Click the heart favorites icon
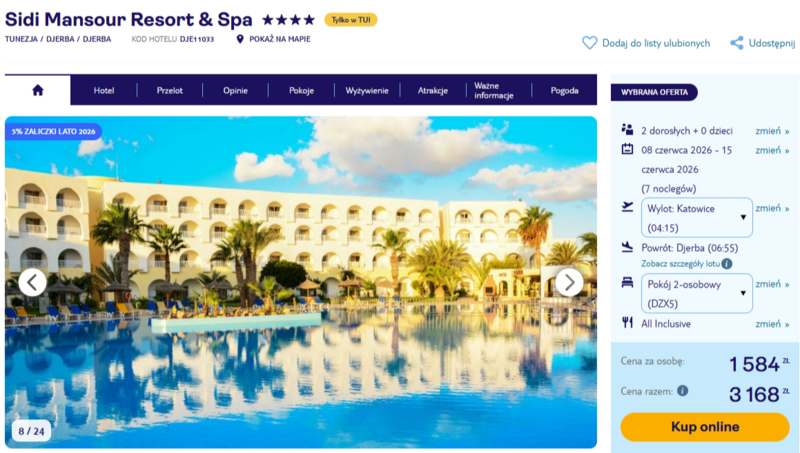Screen dimensions: 800x453 589,43
